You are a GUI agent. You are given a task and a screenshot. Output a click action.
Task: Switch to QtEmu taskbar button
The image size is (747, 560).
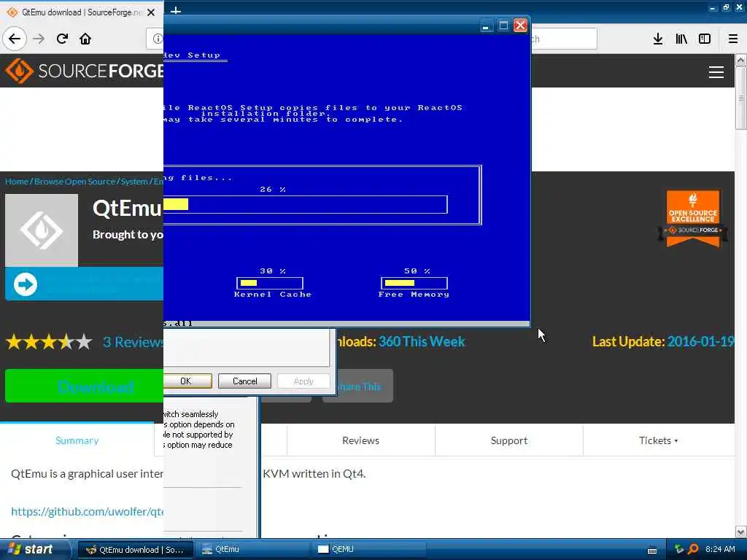[252, 550]
